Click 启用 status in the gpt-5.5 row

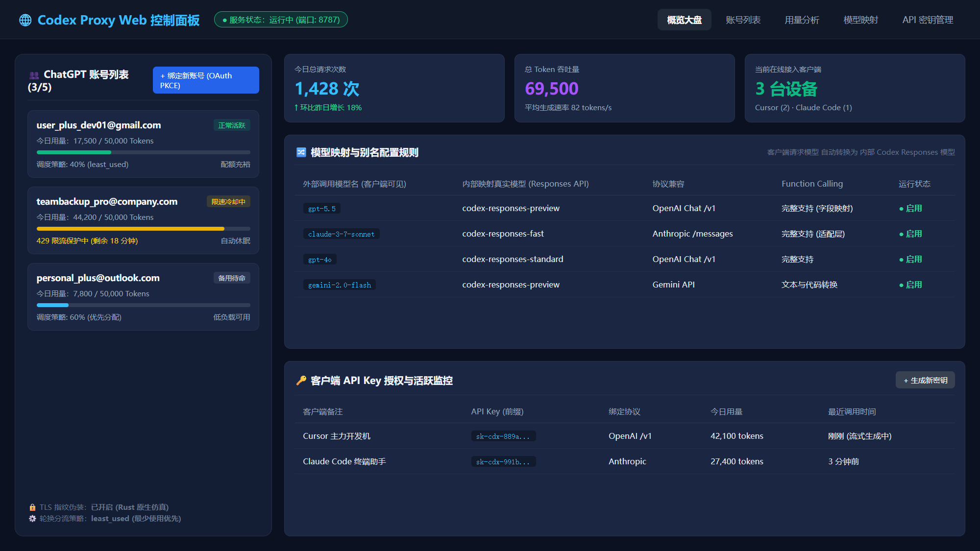tap(910, 208)
